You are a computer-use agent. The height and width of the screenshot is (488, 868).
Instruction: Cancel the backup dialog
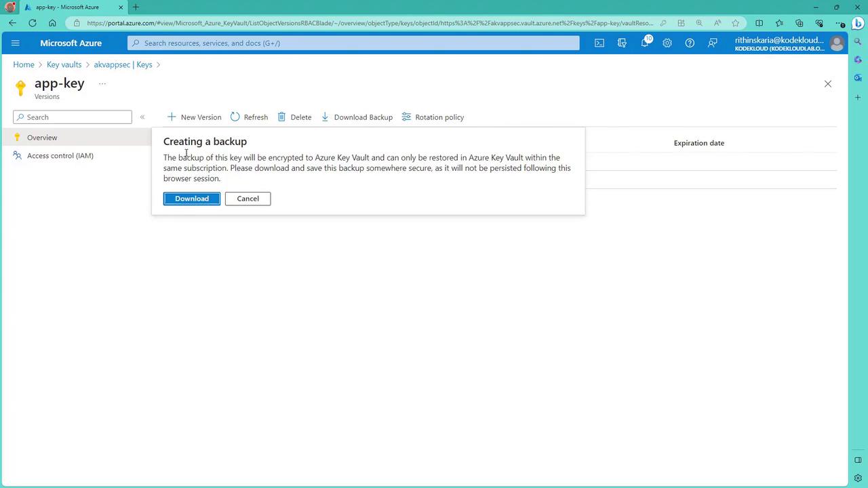[248, 199]
